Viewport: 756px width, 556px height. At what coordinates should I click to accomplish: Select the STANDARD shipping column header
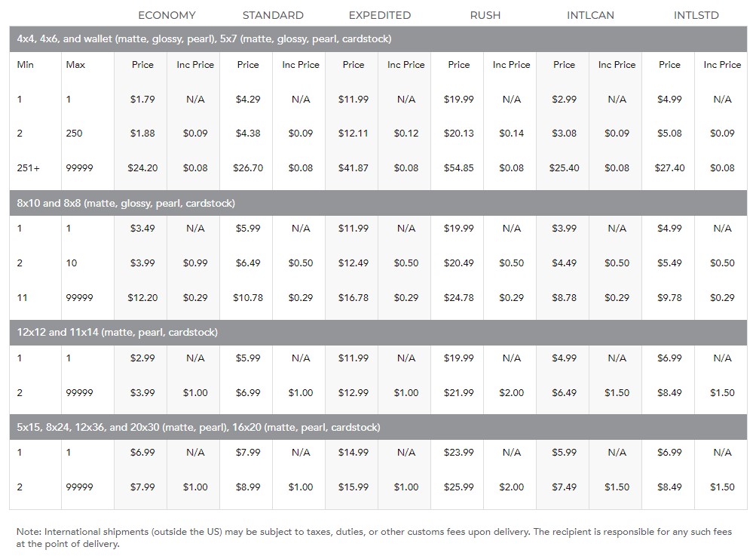[x=273, y=15]
